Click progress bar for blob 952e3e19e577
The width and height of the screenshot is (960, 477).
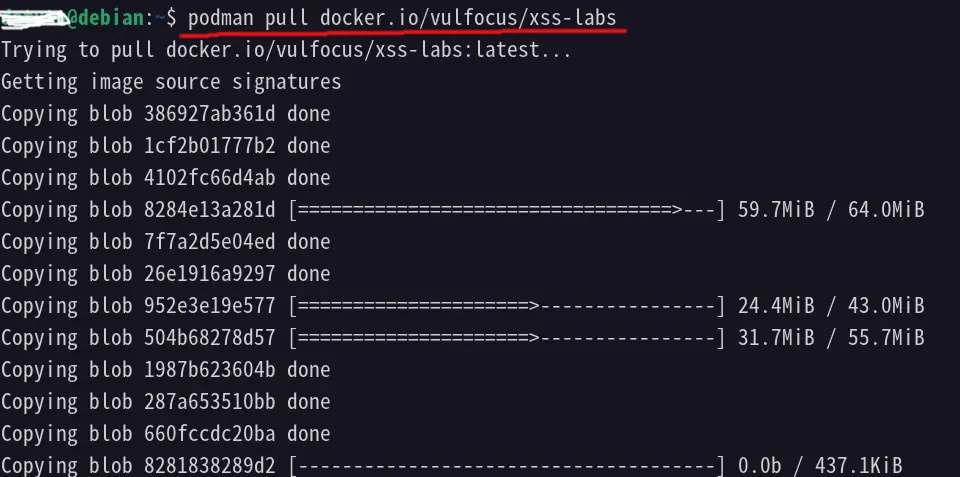pyautogui.click(x=507, y=305)
